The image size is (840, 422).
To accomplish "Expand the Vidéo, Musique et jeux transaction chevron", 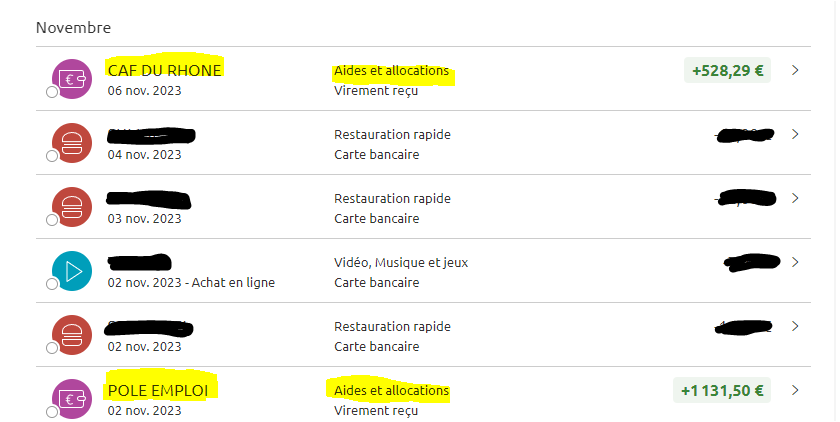I will pyautogui.click(x=795, y=262).
